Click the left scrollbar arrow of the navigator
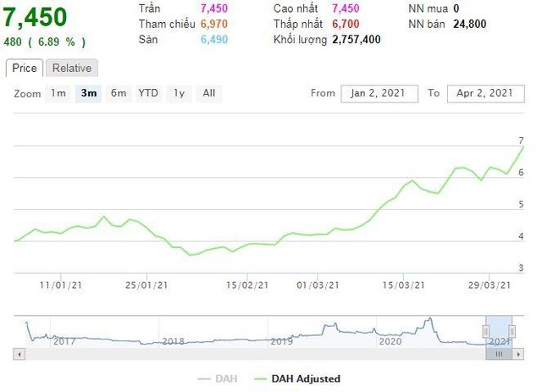 coord(18,354)
